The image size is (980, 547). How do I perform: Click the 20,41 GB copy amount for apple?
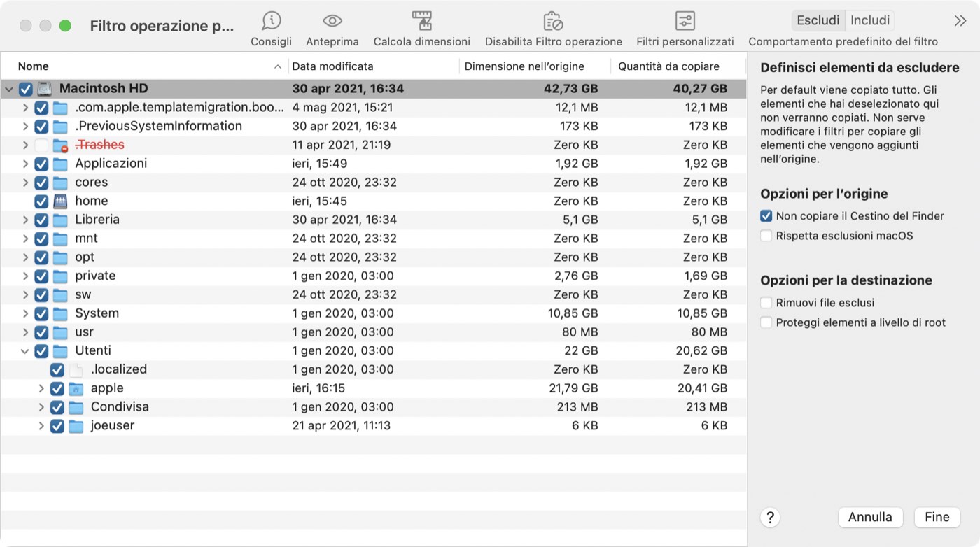702,388
